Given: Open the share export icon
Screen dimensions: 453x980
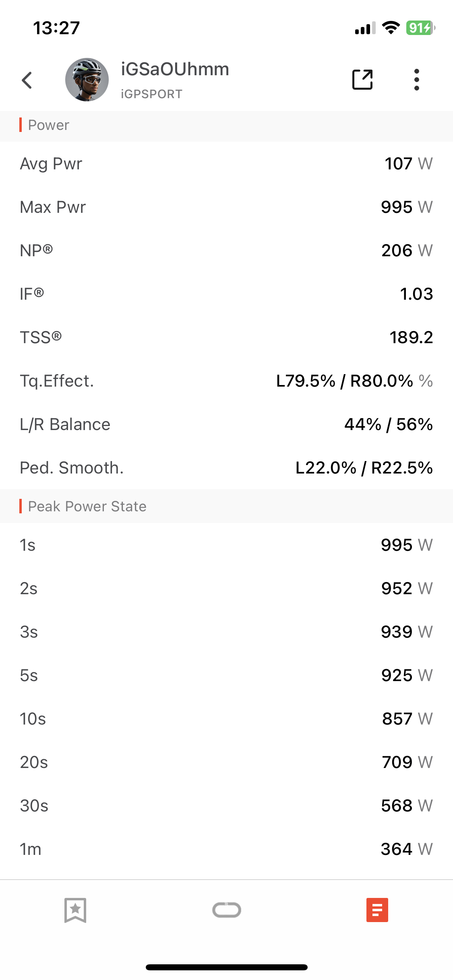Looking at the screenshot, I should coord(362,80).
